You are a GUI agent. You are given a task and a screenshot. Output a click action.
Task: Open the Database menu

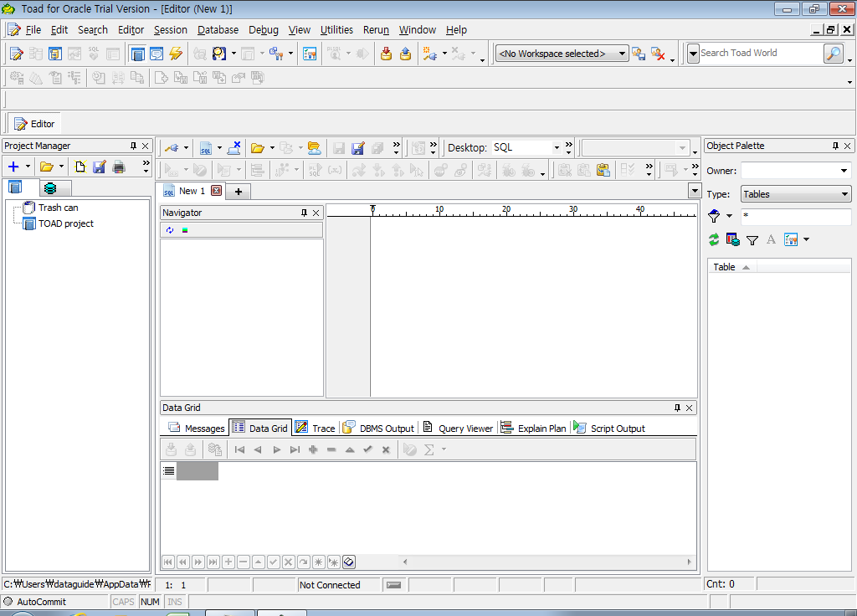tap(218, 30)
